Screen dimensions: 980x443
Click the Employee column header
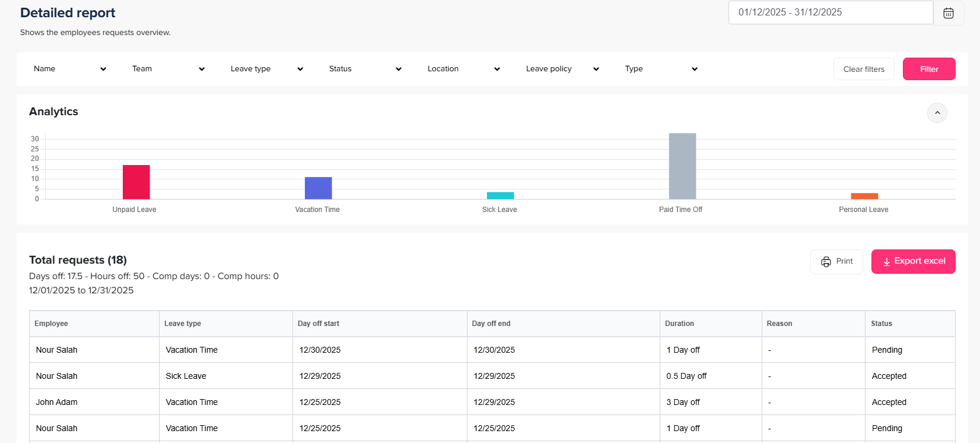coord(52,324)
